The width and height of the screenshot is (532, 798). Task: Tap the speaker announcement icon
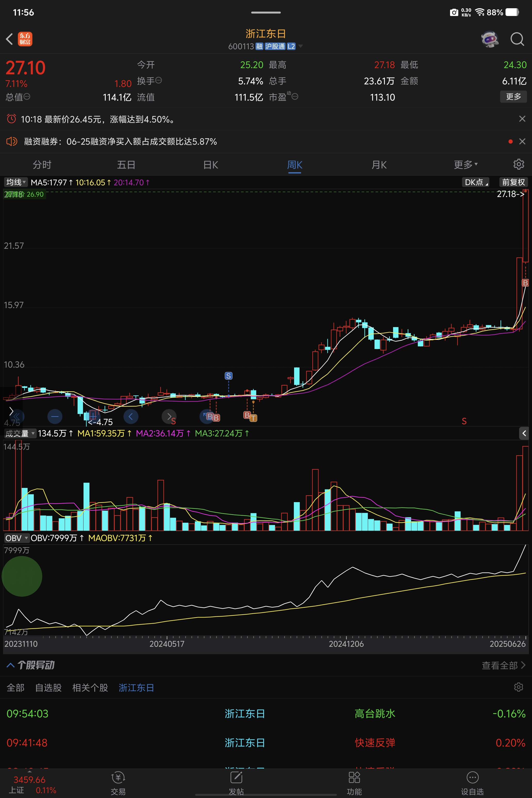[12, 141]
